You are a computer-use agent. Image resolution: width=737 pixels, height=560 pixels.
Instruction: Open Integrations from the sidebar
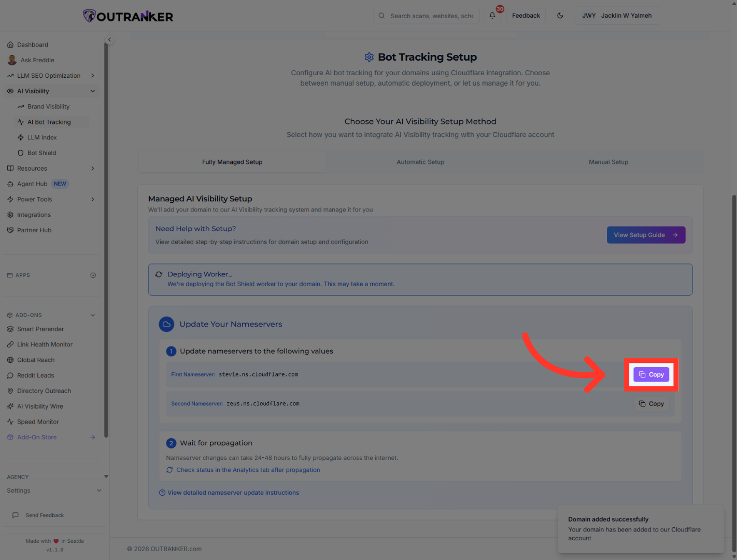tap(34, 215)
